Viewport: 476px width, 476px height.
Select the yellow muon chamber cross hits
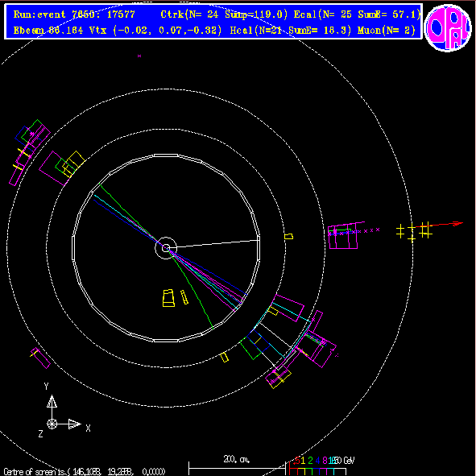point(414,232)
